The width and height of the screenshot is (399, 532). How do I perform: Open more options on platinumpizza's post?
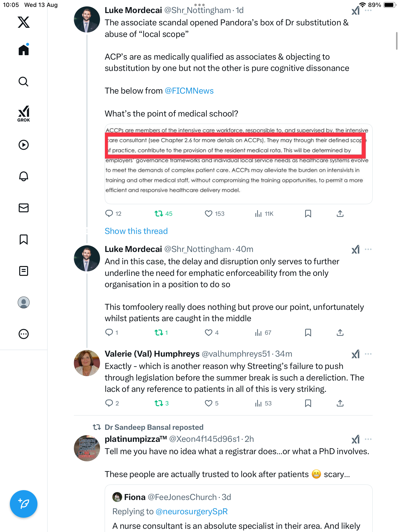[x=368, y=439]
